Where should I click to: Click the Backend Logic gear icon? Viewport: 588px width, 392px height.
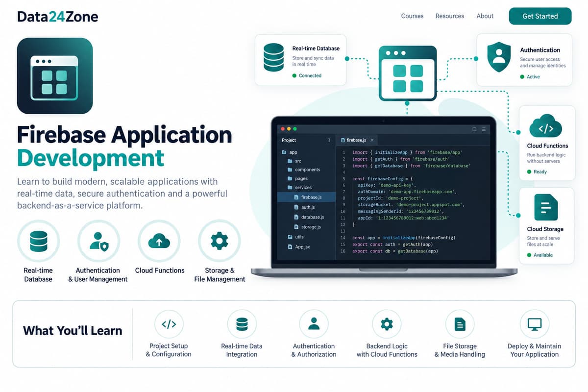point(387,324)
